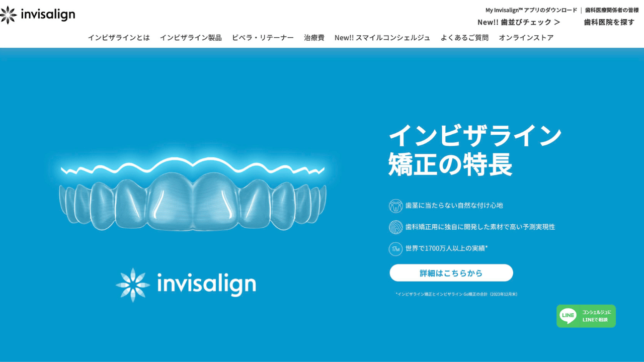The width and height of the screenshot is (644, 362).
Task: Open New!! スマイルコンシェルジュ menu item
Action: pyautogui.click(x=382, y=38)
